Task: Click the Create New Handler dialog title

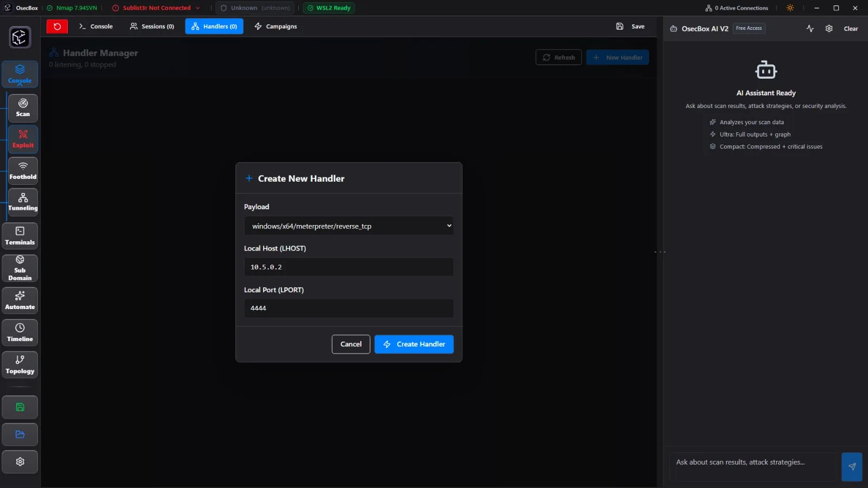Action: click(301, 178)
